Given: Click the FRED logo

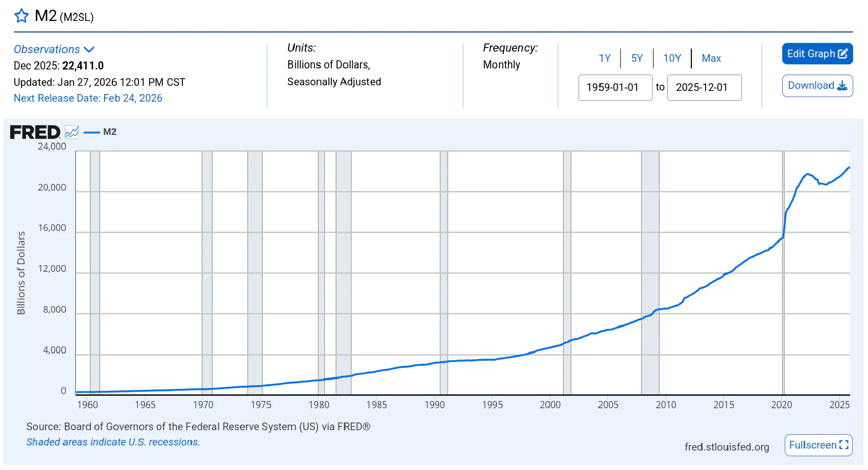Looking at the screenshot, I should click(35, 132).
